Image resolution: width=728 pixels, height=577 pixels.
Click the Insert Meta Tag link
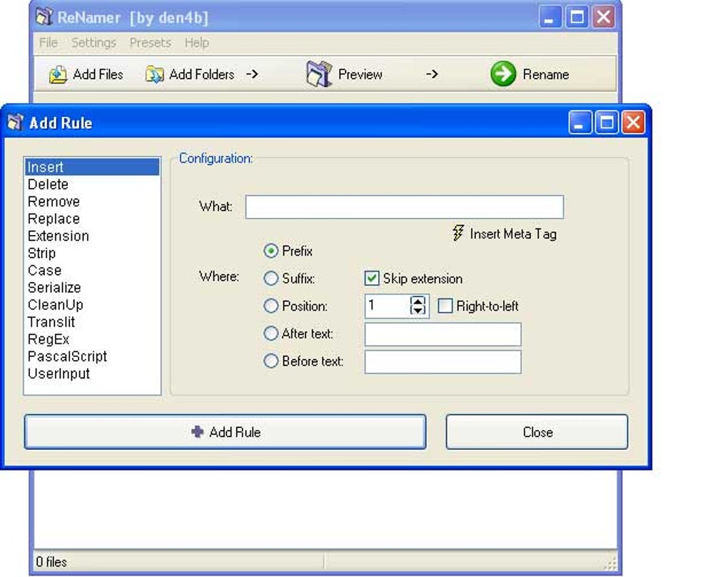point(513,234)
